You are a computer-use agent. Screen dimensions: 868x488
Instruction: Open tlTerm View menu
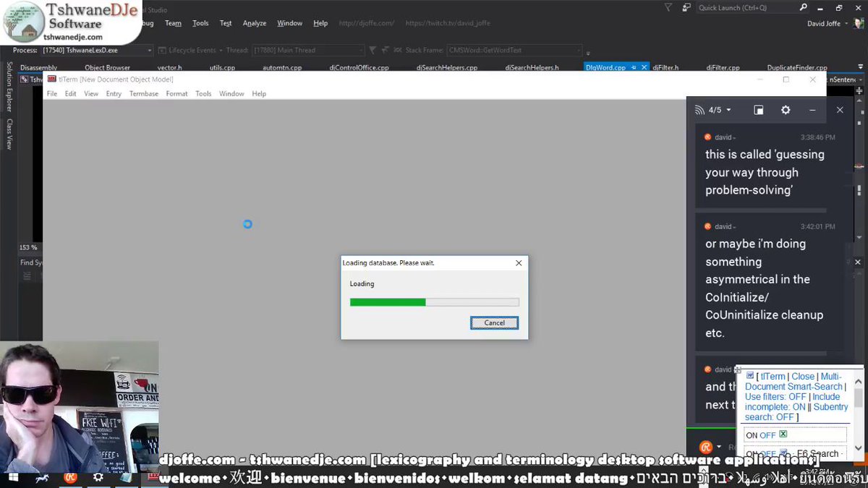click(x=91, y=94)
